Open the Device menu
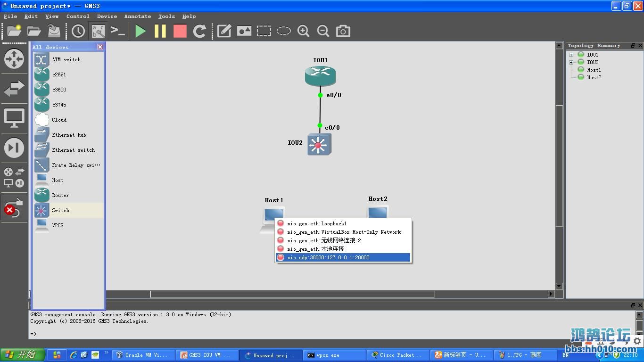Screen dimensions: 644x362 coord(107,16)
